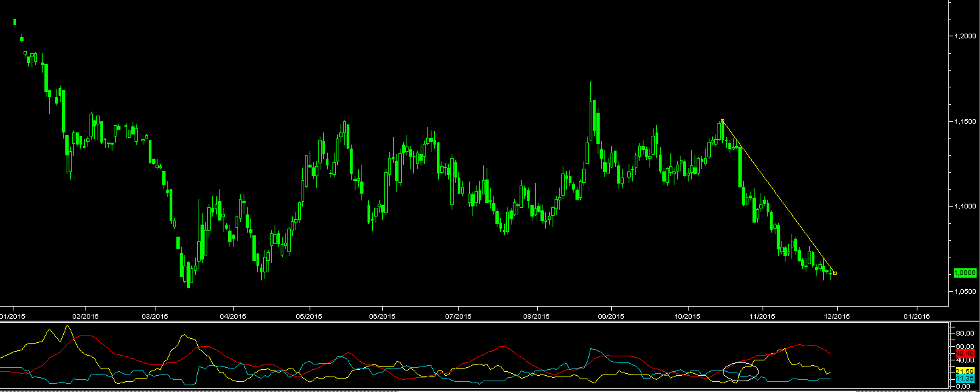Click the 06/2015 date label on time axis
This screenshot has width=980, height=392.
[x=381, y=316]
